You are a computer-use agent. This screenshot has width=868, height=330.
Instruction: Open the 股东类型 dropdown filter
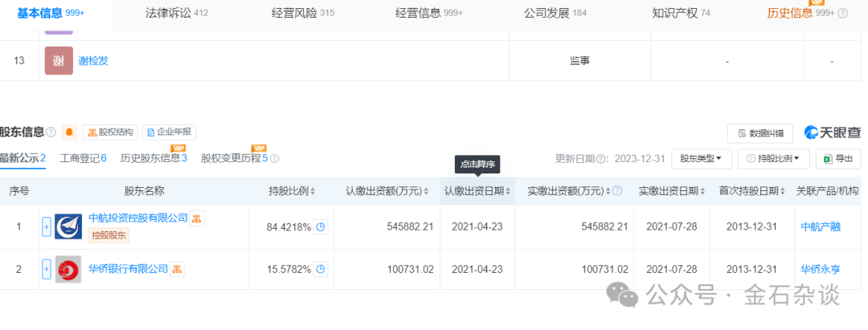click(702, 159)
